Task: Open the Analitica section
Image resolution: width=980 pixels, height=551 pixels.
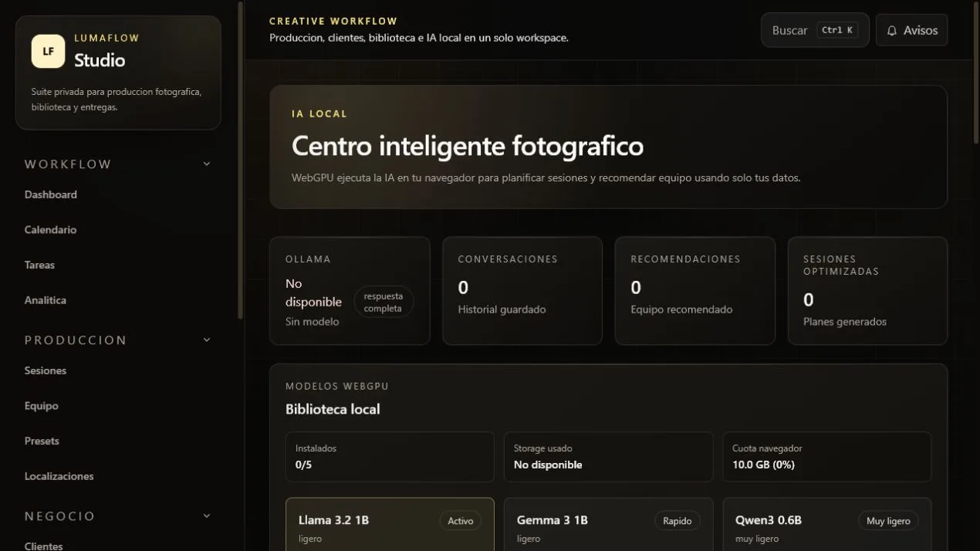Action: coord(46,300)
